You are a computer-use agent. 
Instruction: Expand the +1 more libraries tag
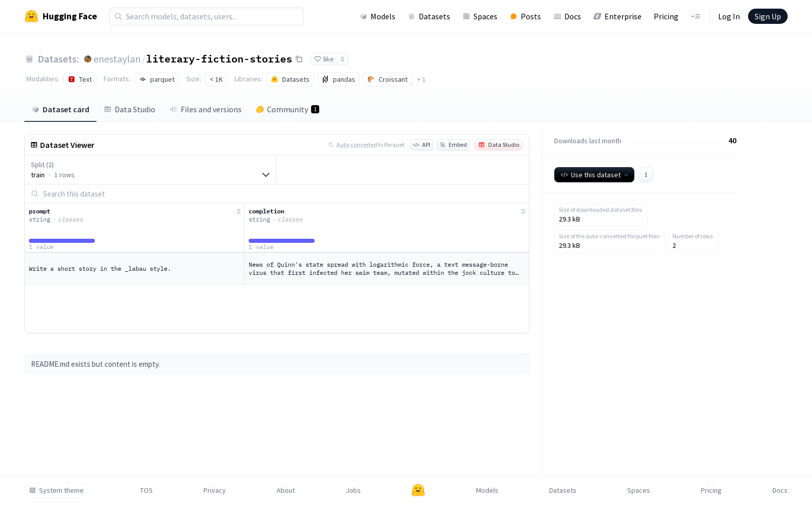click(x=421, y=79)
